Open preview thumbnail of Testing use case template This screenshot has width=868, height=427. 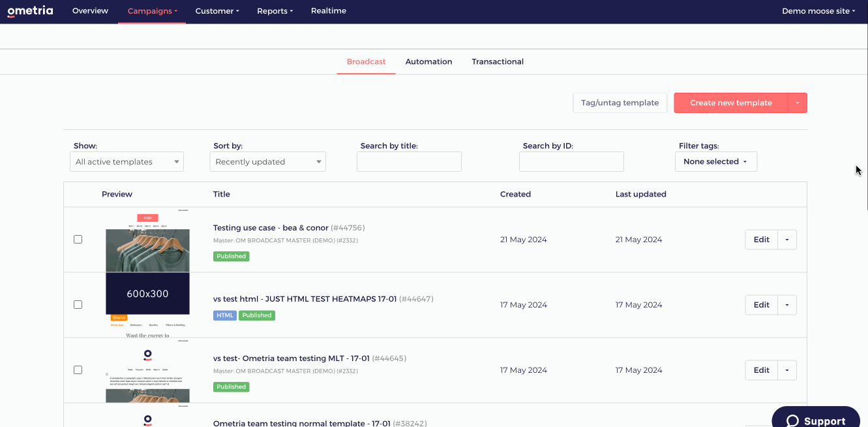click(x=147, y=240)
